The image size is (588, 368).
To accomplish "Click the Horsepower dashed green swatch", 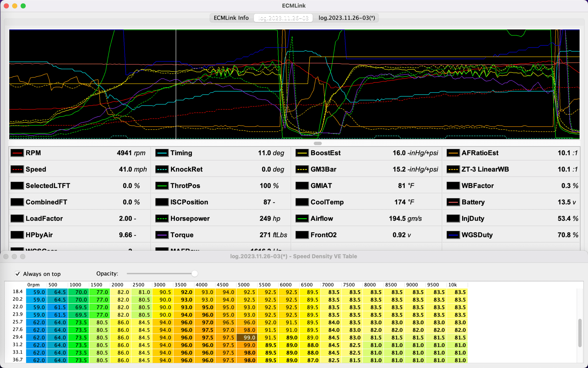I will point(162,219).
